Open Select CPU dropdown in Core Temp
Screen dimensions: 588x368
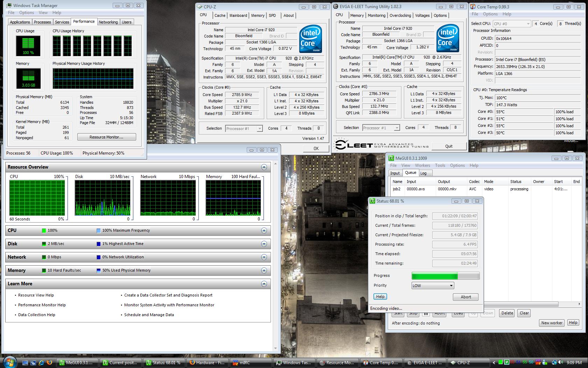[x=512, y=23]
